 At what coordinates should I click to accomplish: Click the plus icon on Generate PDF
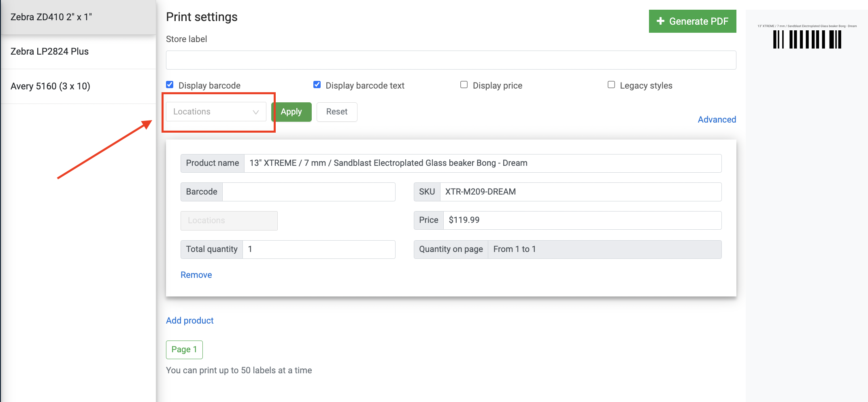point(660,21)
